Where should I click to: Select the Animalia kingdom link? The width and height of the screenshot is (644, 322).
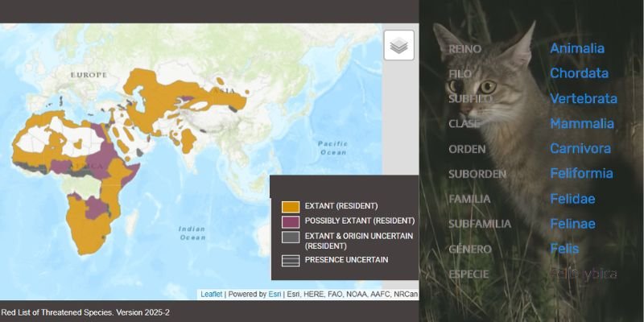click(576, 48)
